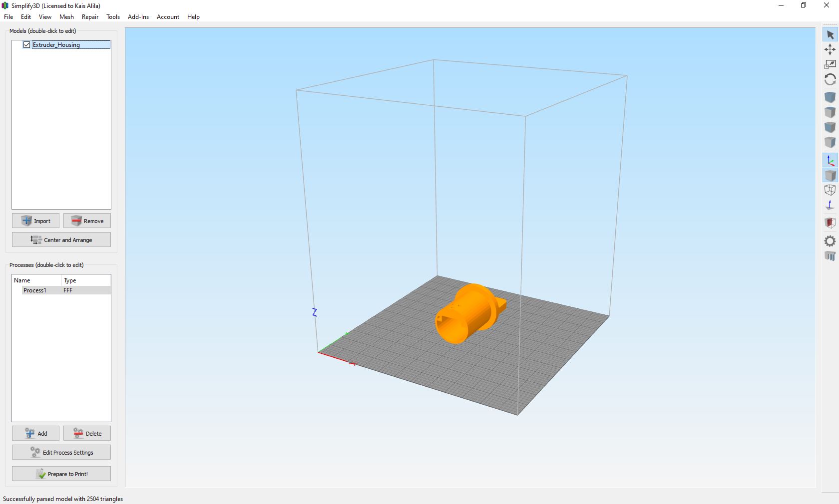Screen dimensions: 839x504
Task: Open customize support structures tool
Action: (x=830, y=256)
